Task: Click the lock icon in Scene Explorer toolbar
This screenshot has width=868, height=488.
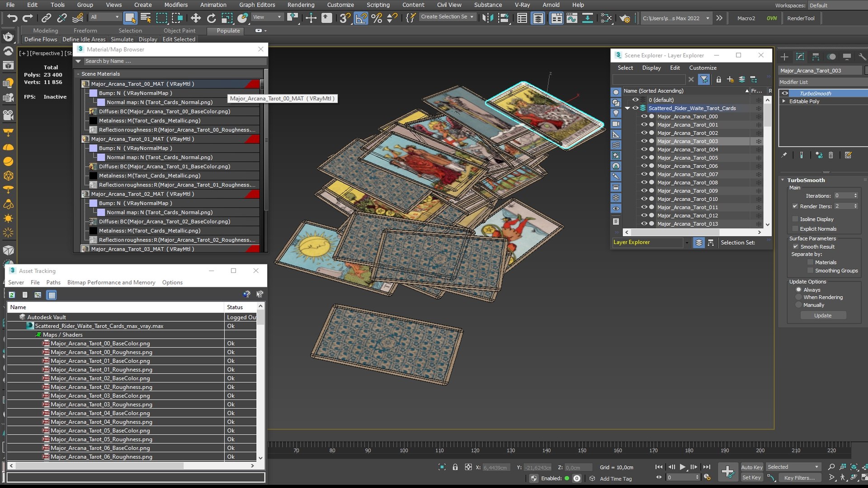Action: pos(718,80)
